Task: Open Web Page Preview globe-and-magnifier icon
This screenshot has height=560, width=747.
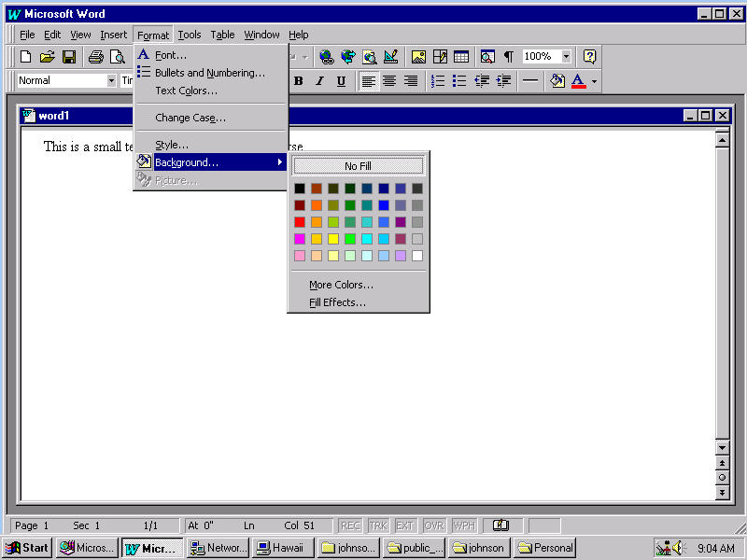Action: 369,57
